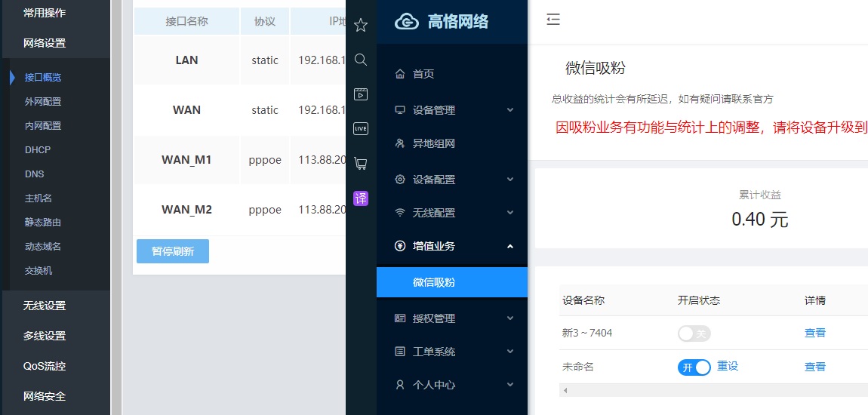
Task: Expand the 设备配置 chevron
Action: pyautogui.click(x=509, y=180)
